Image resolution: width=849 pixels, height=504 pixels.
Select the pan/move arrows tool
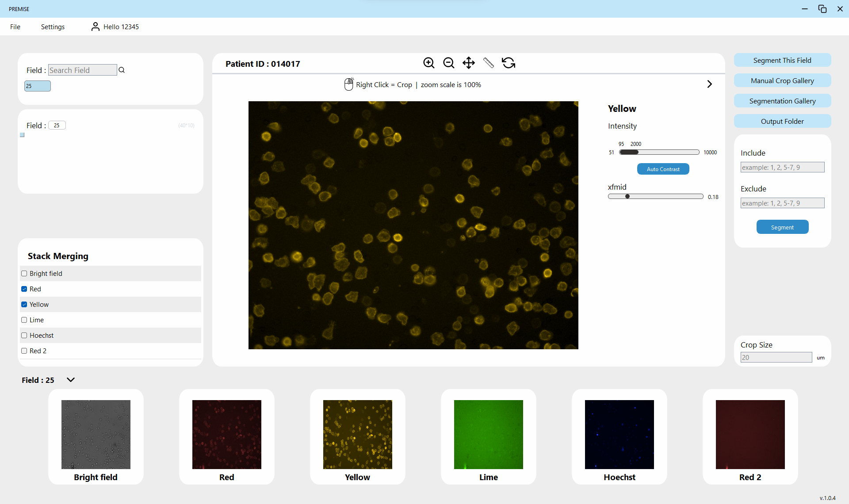468,63
